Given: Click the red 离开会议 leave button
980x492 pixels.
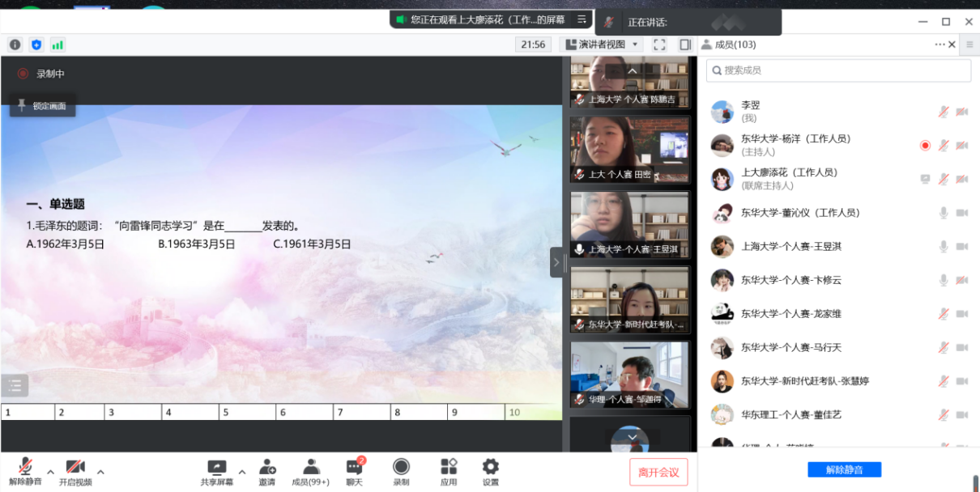Looking at the screenshot, I should point(658,472).
